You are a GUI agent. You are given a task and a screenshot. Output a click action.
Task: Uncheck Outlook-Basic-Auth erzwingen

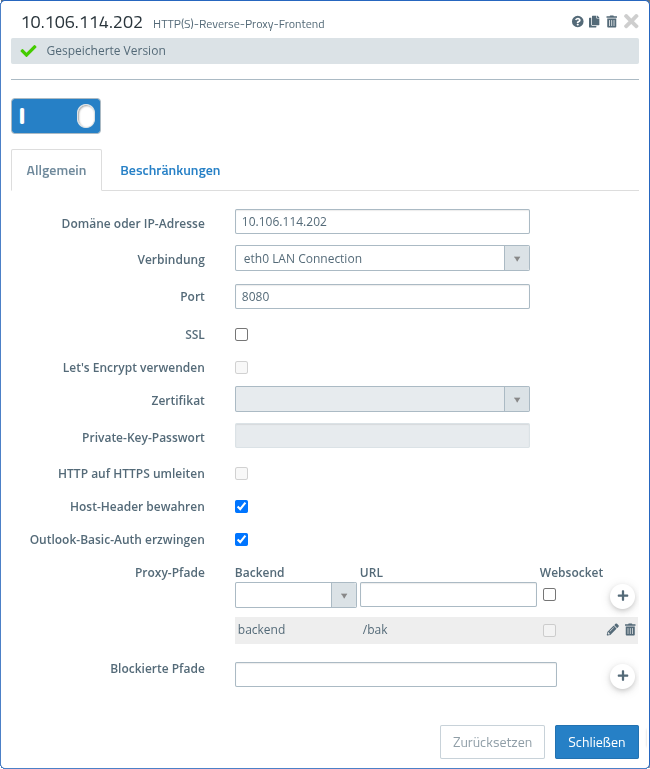pyautogui.click(x=241, y=540)
